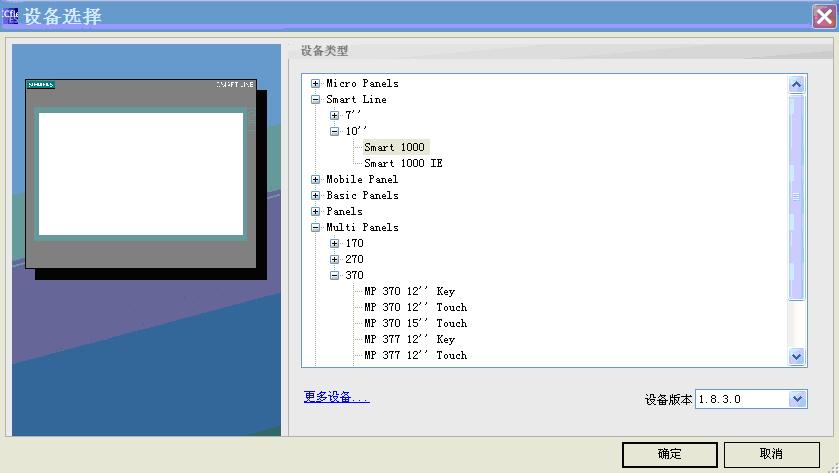Screen dimensions: 839x473
Task: Open the 更多设备... link
Action: pyautogui.click(x=337, y=397)
